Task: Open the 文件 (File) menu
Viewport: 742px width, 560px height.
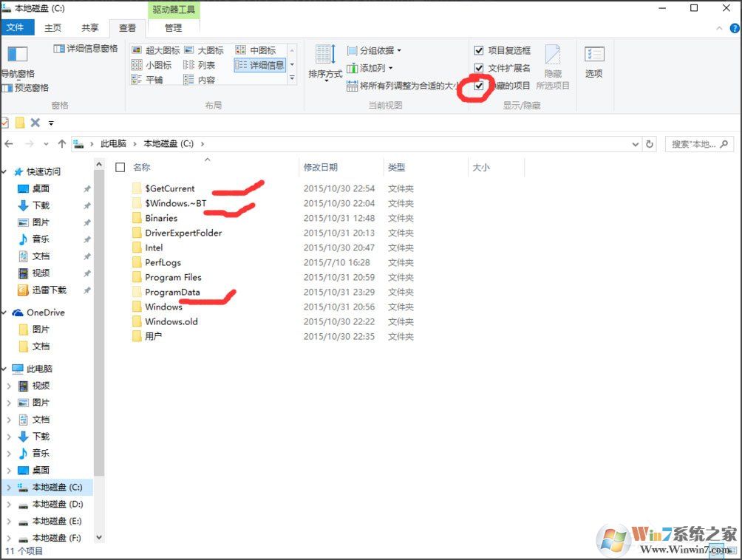Action: 18,28
